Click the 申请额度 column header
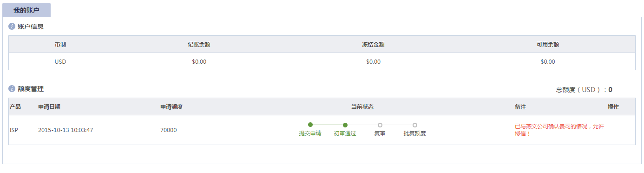The height and width of the screenshot is (173, 644). tap(171, 107)
